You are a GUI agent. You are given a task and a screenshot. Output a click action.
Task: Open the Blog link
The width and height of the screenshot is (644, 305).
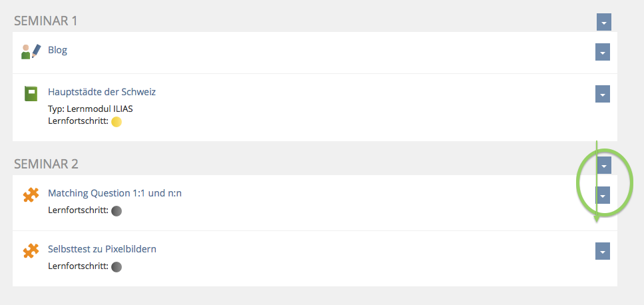[57, 50]
